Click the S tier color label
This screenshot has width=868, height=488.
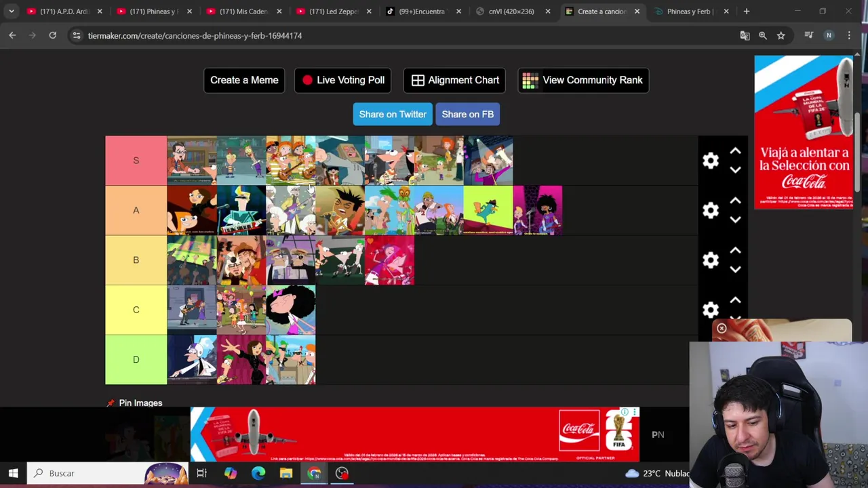coord(136,161)
